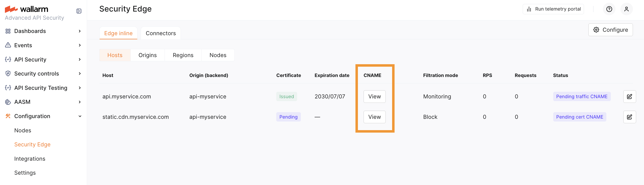Screen dimensions: 644x185
Task: Switch to the Connectors tab
Action: 160,33
